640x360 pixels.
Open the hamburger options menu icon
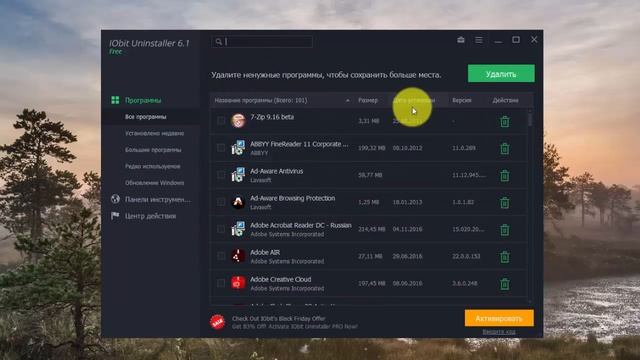(x=479, y=40)
